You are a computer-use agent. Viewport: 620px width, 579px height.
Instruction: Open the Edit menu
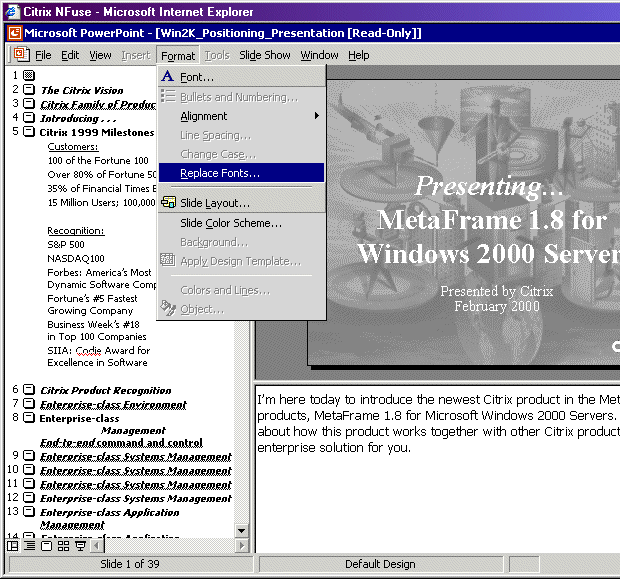click(x=70, y=55)
